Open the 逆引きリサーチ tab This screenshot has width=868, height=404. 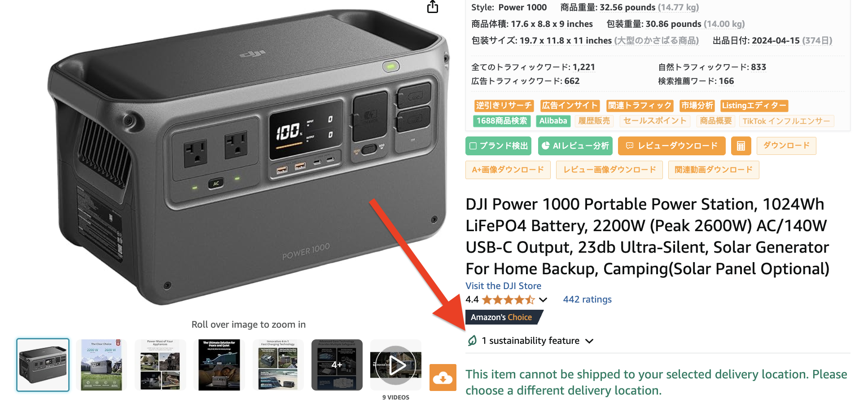tap(504, 105)
